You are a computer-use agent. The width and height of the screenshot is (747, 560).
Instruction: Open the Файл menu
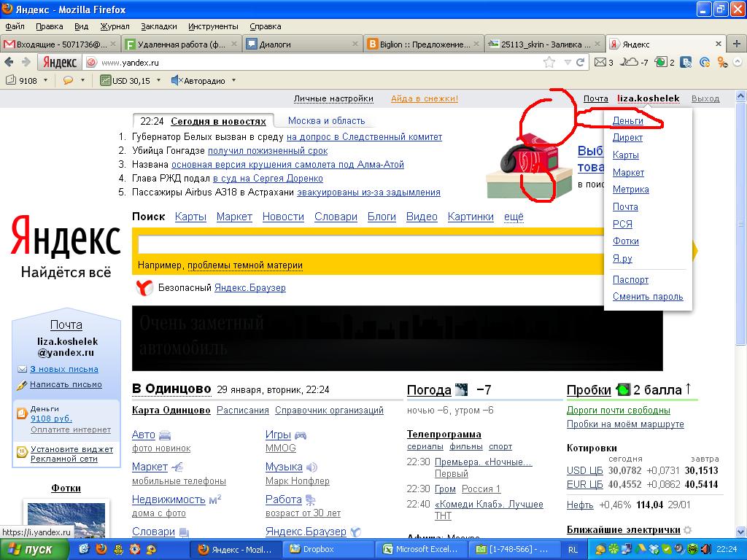click(15, 26)
